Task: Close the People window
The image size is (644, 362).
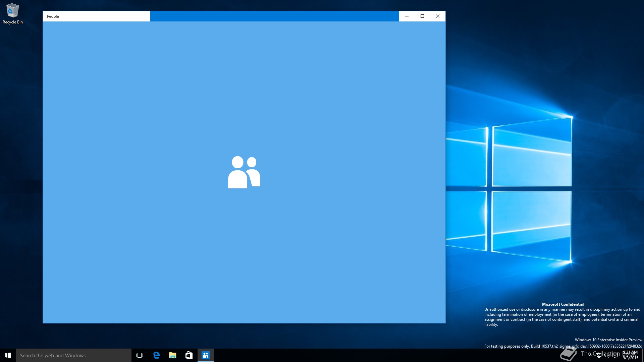Action: pos(438,16)
